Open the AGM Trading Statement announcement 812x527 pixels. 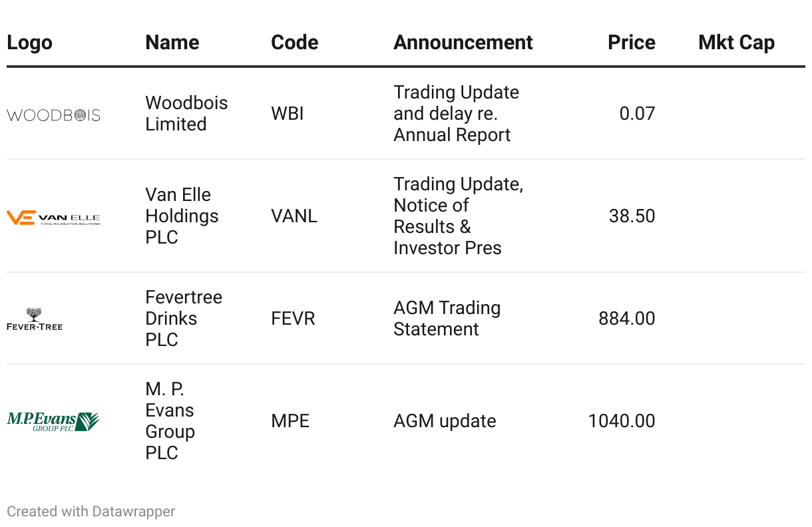tap(447, 319)
